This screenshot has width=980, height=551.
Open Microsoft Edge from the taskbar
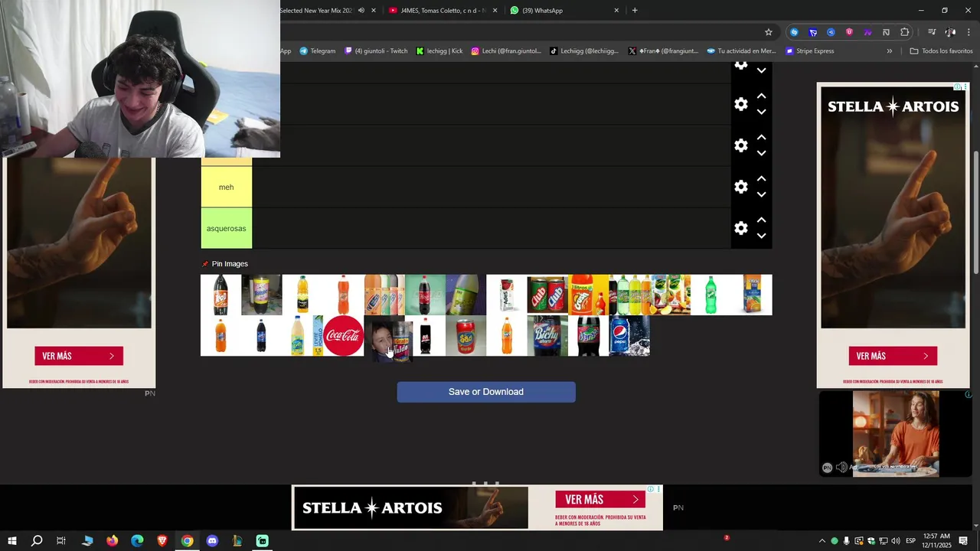(137, 541)
